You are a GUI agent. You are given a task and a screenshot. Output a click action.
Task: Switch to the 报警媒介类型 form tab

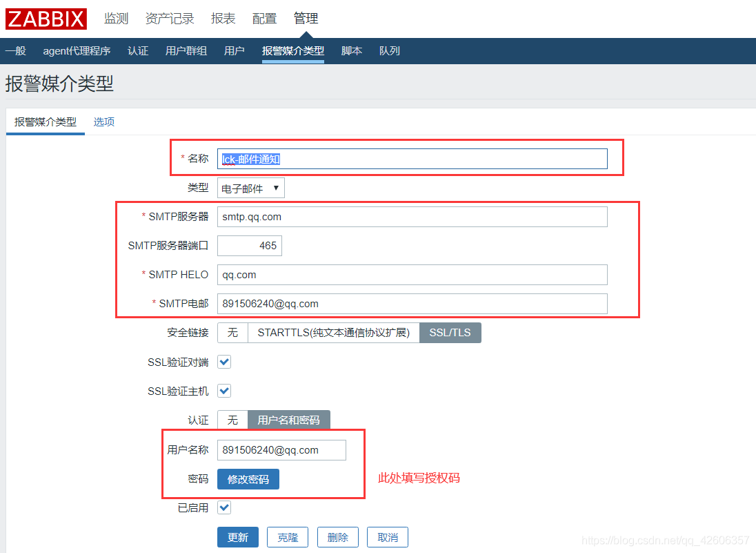click(46, 122)
